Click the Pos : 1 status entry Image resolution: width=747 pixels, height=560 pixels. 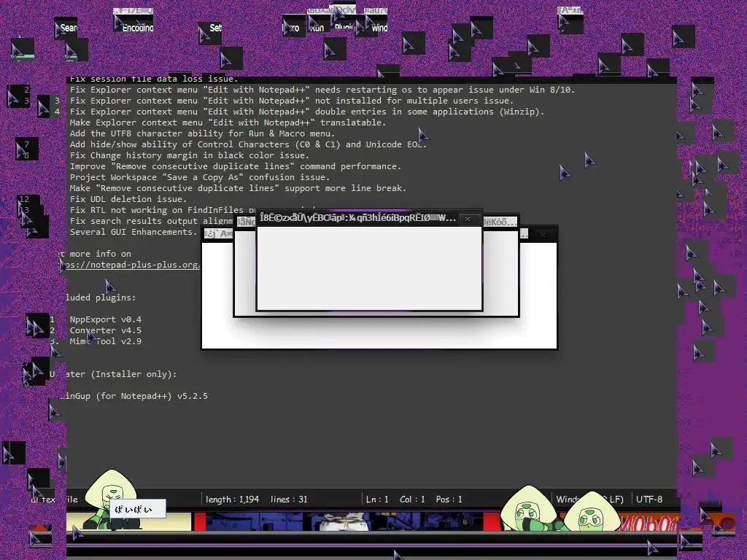[x=449, y=499]
